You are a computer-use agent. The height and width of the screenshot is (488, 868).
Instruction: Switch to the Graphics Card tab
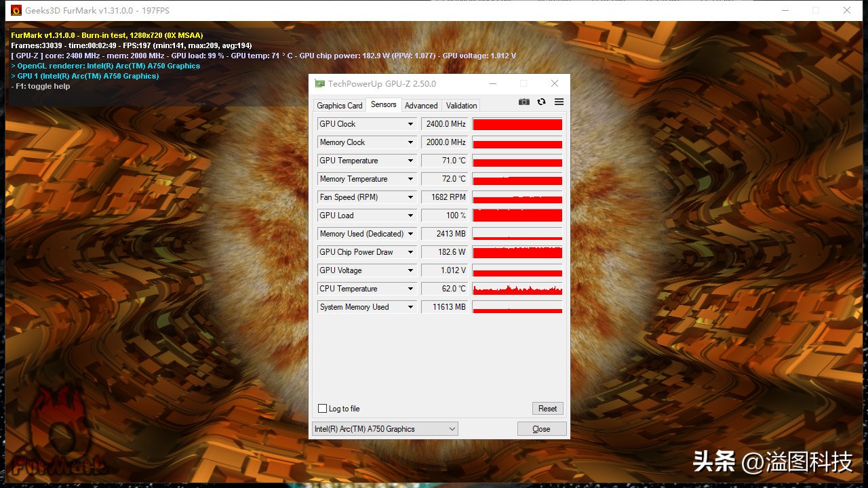click(340, 106)
